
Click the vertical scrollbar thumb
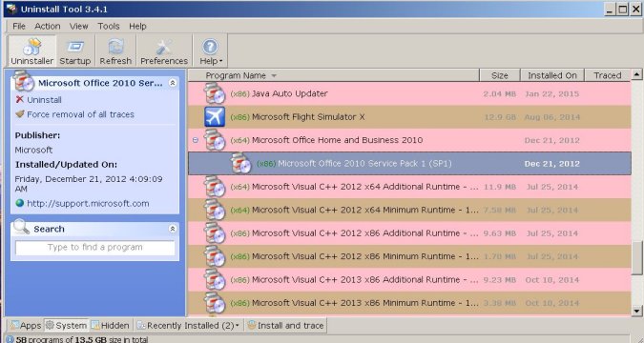click(x=636, y=258)
